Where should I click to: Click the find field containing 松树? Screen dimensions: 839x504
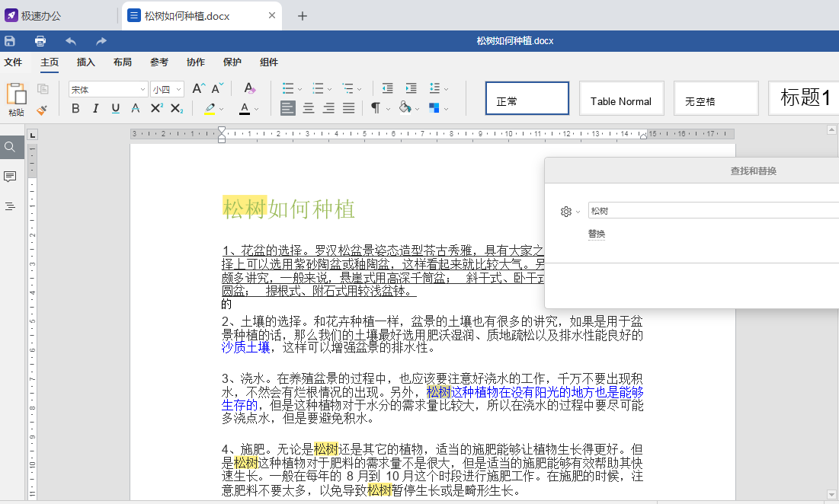(713, 211)
